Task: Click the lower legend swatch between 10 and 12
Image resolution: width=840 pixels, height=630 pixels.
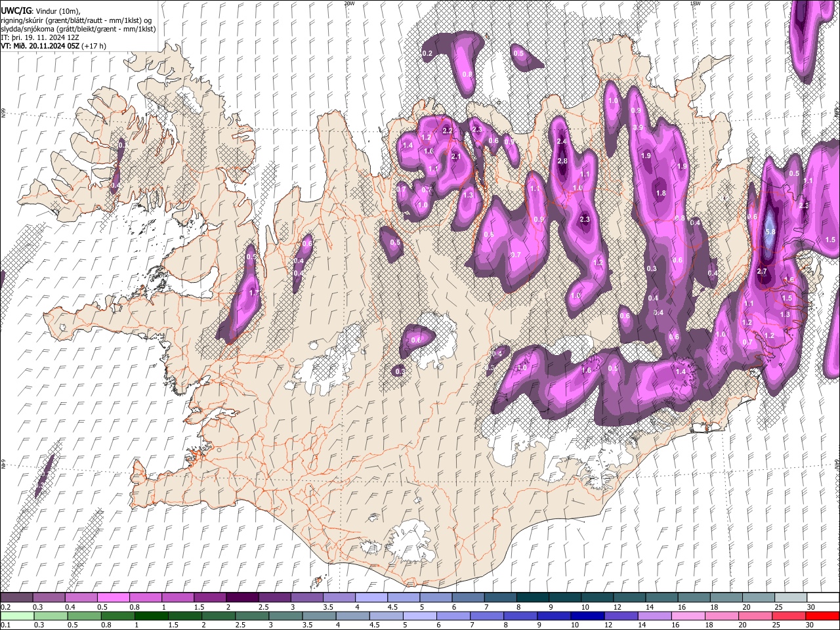Action: pos(588,616)
